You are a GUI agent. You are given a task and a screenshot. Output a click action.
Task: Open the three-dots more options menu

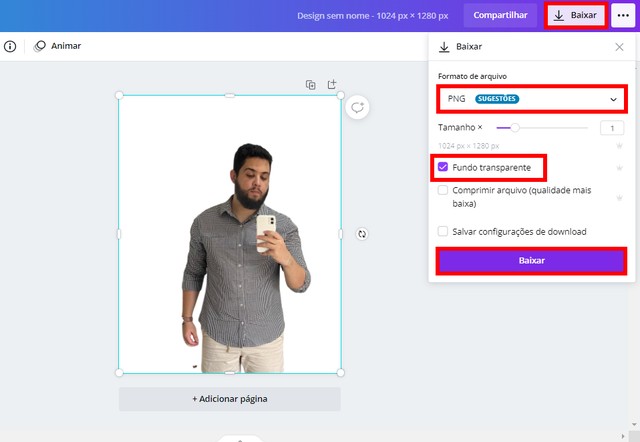point(623,16)
